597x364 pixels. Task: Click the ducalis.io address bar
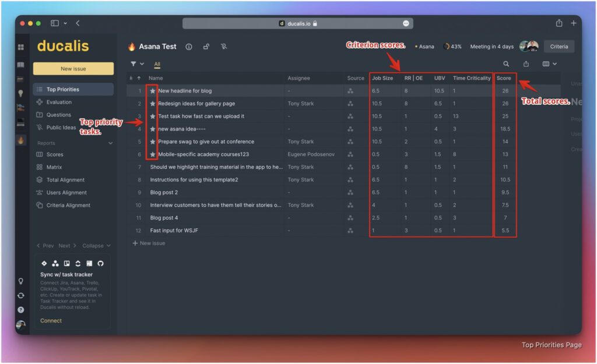[298, 23]
